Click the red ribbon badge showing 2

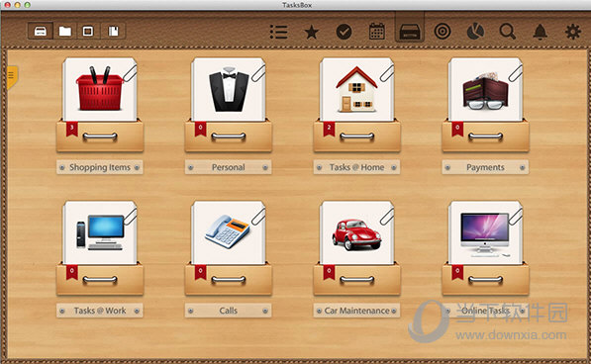click(x=329, y=130)
